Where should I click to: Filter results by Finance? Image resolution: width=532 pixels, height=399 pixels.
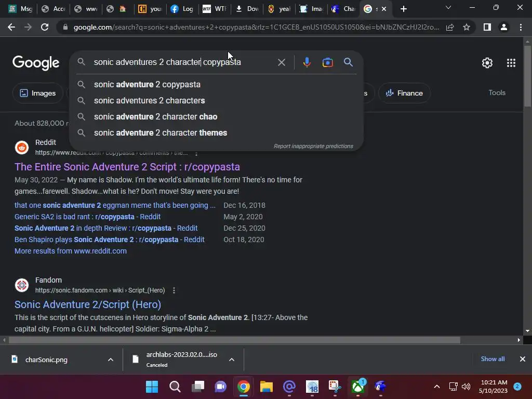404,93
